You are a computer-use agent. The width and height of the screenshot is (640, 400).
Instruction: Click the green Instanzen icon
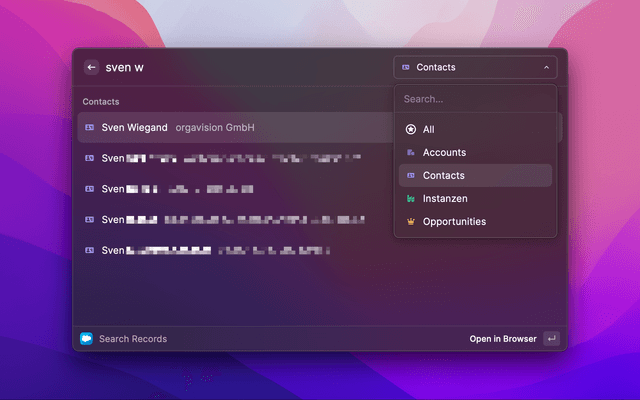coord(410,199)
